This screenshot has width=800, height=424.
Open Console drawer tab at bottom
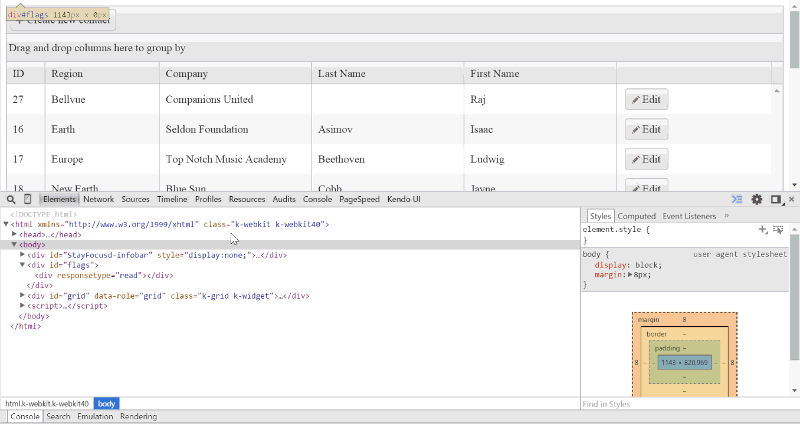point(24,416)
